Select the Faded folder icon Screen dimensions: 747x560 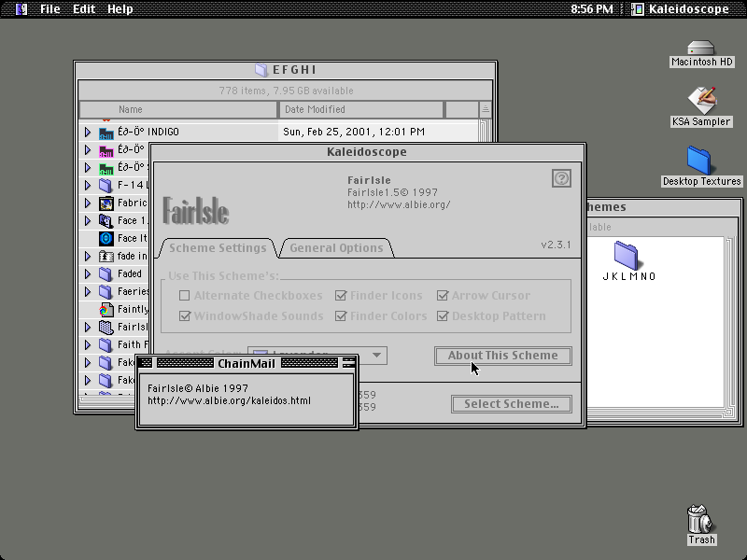coord(106,274)
